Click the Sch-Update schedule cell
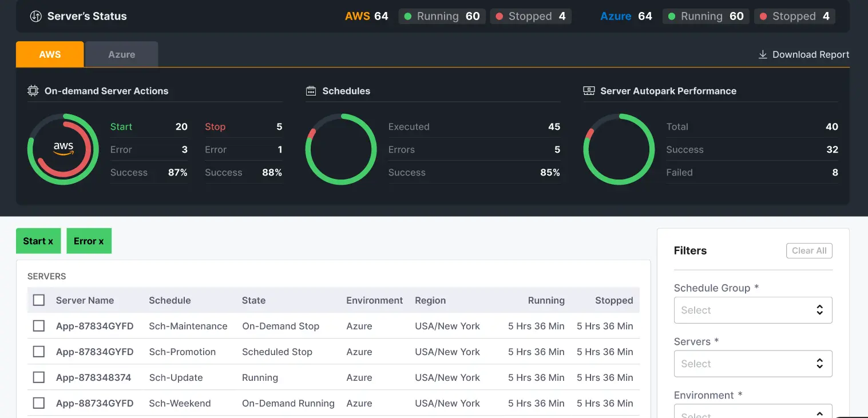Image resolution: width=868 pixels, height=418 pixels. [x=176, y=377]
